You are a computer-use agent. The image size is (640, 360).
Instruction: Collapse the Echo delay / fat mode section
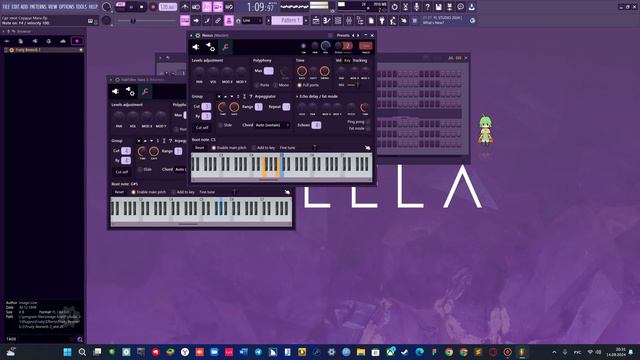coord(297,96)
